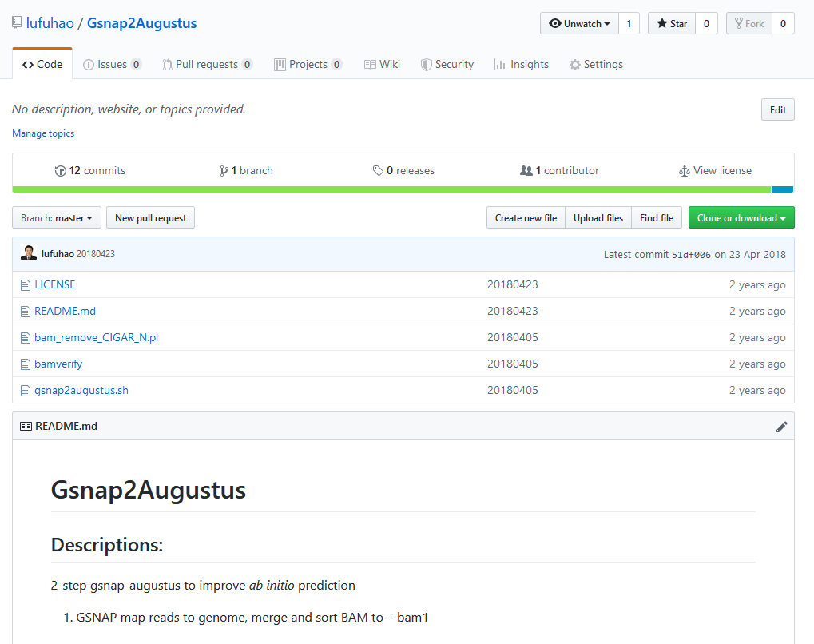Image resolution: width=814 pixels, height=644 pixels.
Task: Star the Gsnap2Augustus repository
Action: pyautogui.click(x=672, y=23)
